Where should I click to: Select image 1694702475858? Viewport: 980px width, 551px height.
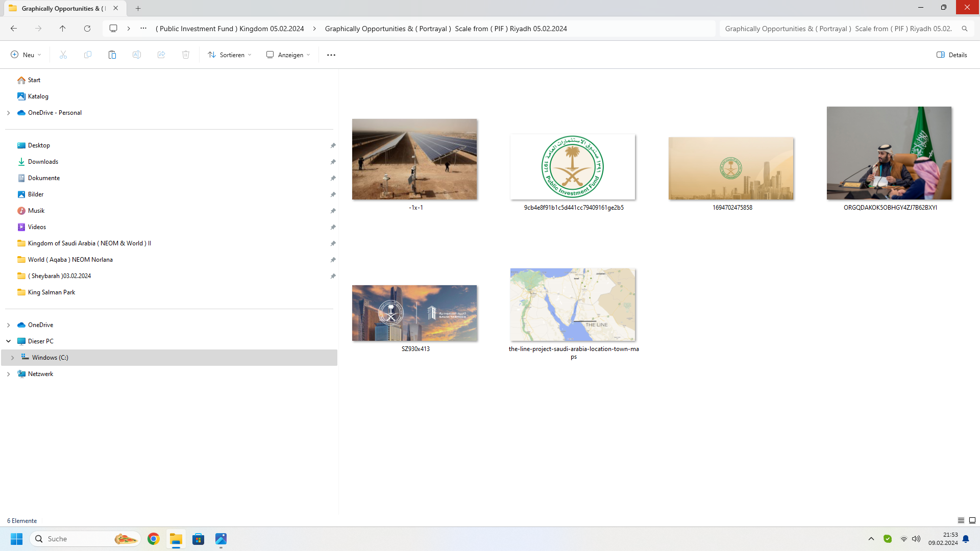(731, 168)
